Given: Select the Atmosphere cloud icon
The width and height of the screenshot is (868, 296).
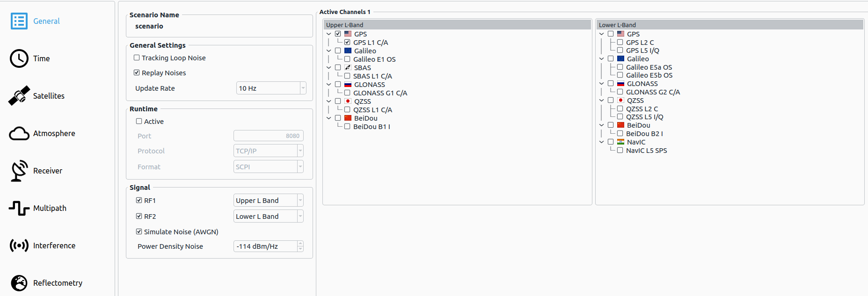Looking at the screenshot, I should 19,133.
